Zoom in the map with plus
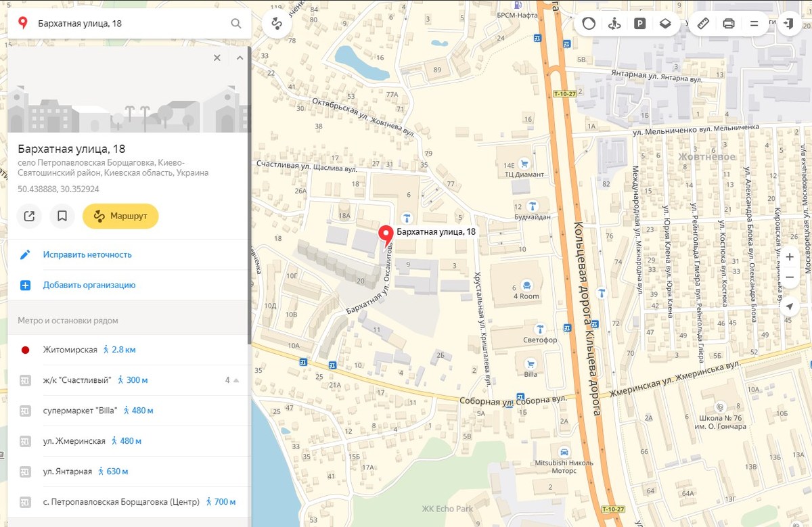Screen dimensions: 812x527 point(789,257)
